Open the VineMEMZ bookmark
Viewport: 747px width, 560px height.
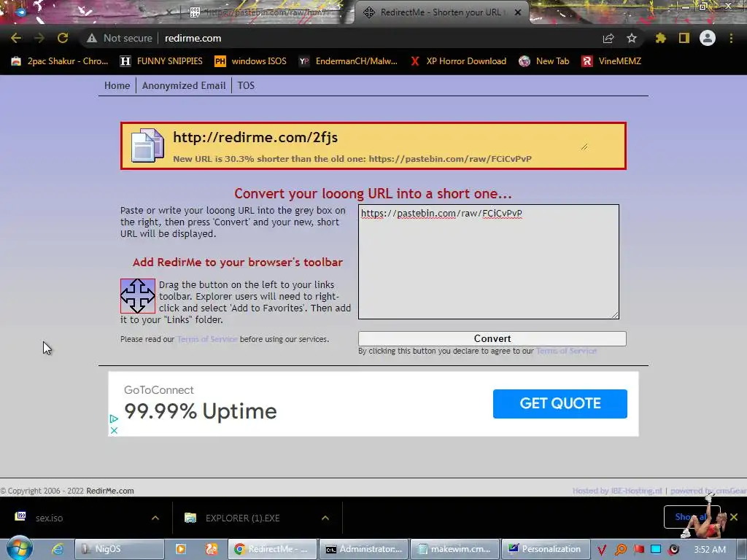pyautogui.click(x=611, y=61)
